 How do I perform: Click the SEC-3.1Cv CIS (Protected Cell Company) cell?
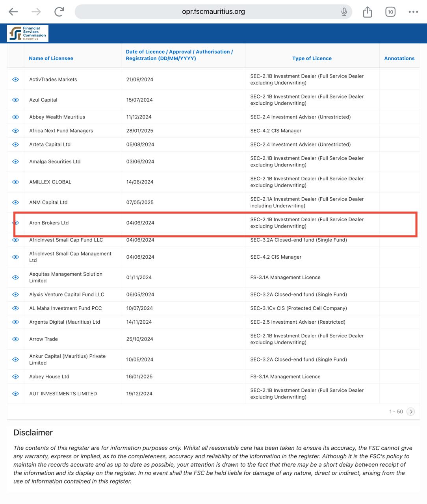click(x=299, y=308)
